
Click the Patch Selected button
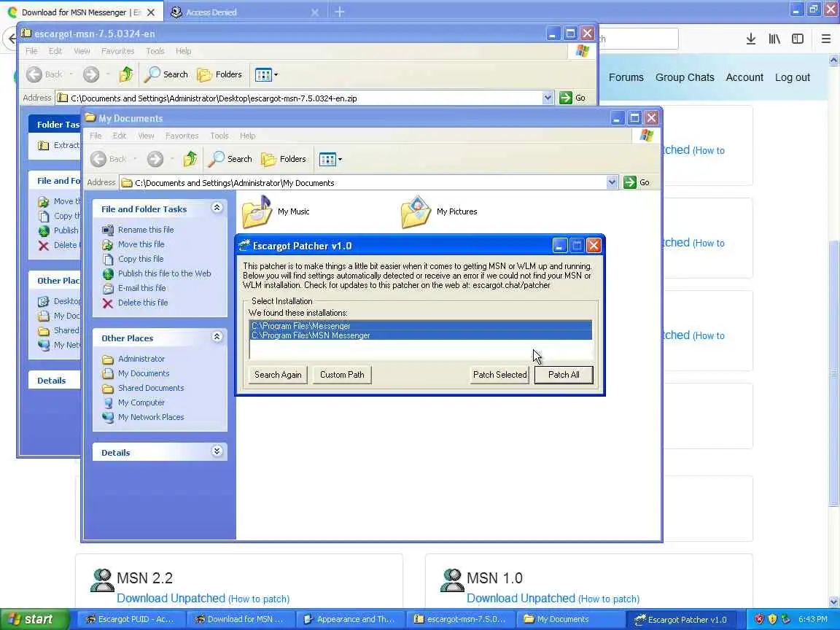click(499, 375)
